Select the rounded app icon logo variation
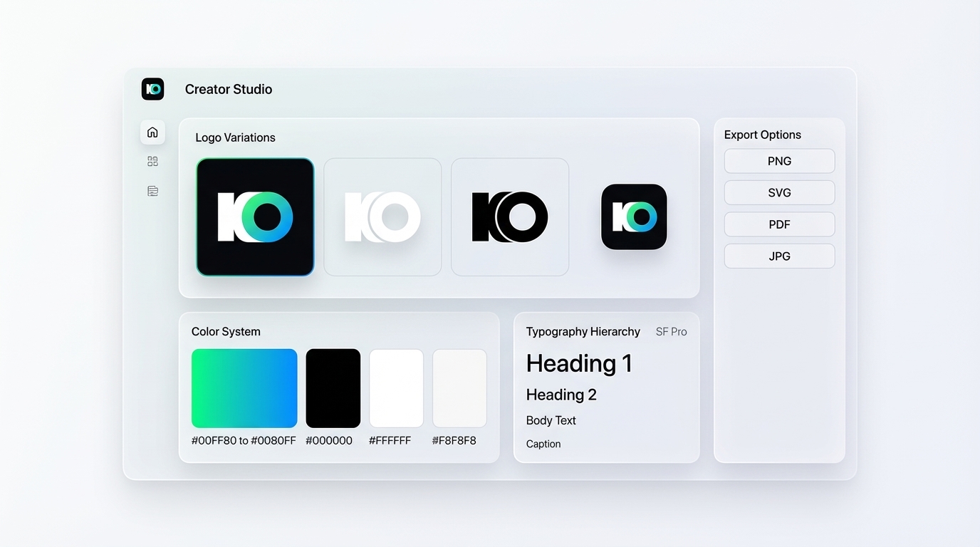This screenshot has height=547, width=980. pos(633,217)
